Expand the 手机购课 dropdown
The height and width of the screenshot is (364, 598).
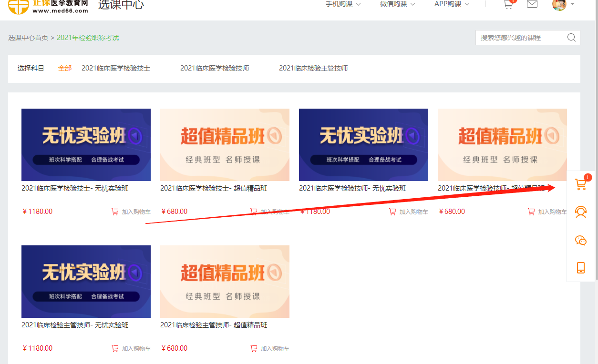coord(343,4)
